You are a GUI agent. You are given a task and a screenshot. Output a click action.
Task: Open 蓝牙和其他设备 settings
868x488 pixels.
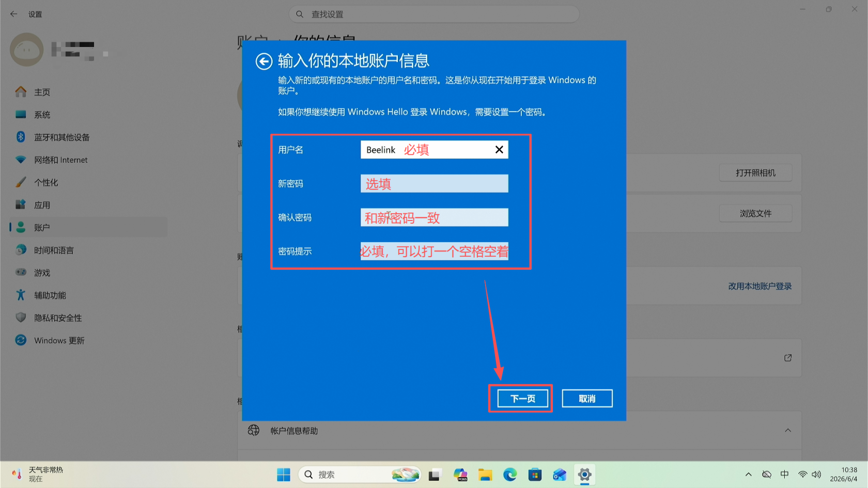click(x=88, y=137)
